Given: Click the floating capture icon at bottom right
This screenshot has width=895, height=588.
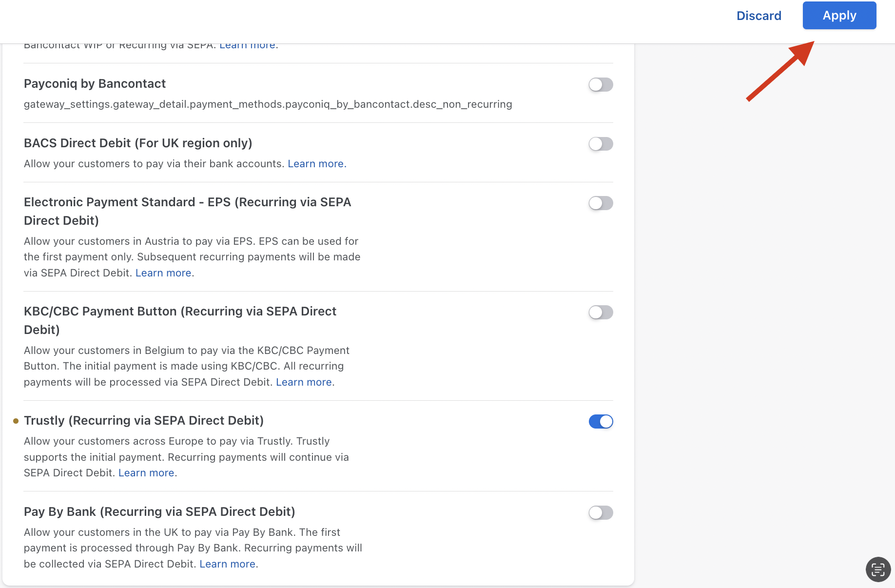Looking at the screenshot, I should pos(878,569).
